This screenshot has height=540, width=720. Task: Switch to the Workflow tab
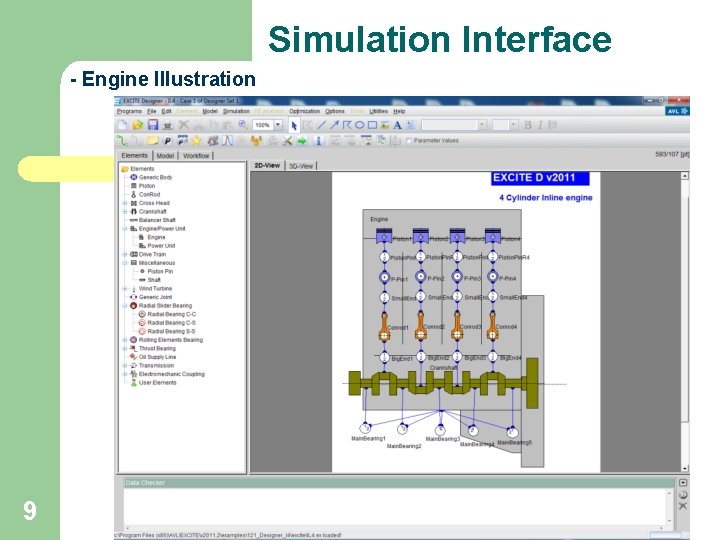(x=196, y=156)
